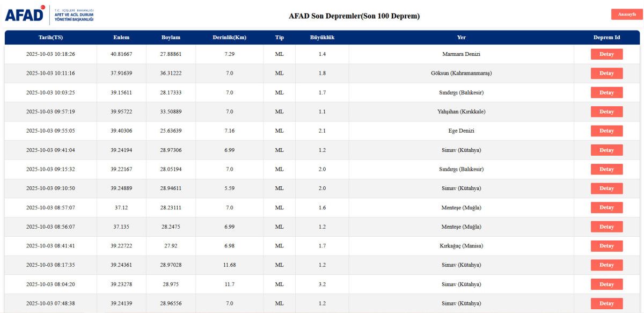Click Detay for the 10:03:25 Sındırgı earthquake

tap(606, 92)
